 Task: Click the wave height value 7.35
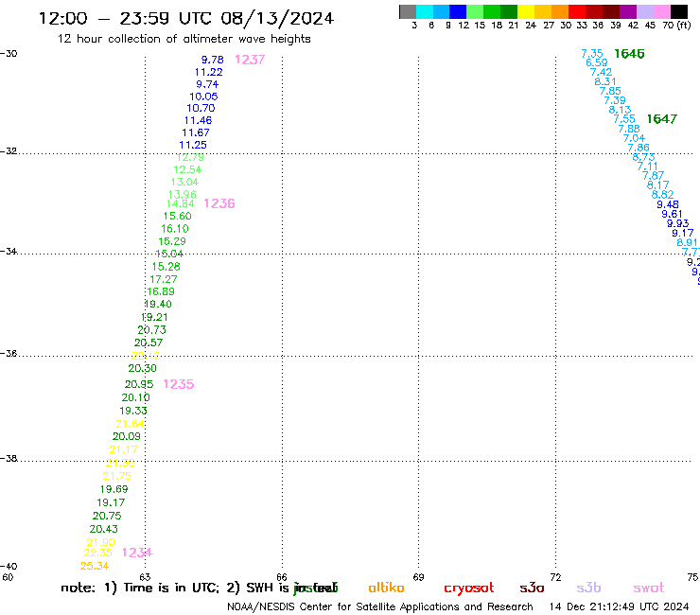pyautogui.click(x=592, y=54)
